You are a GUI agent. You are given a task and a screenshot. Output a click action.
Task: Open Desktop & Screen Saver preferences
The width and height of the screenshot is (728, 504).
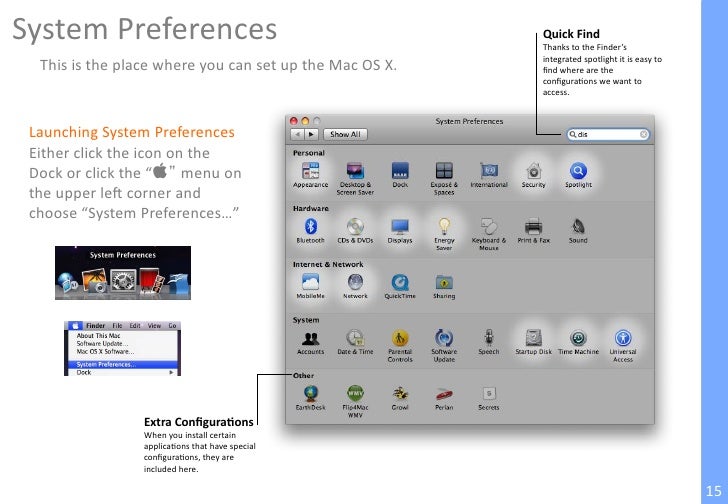click(355, 179)
